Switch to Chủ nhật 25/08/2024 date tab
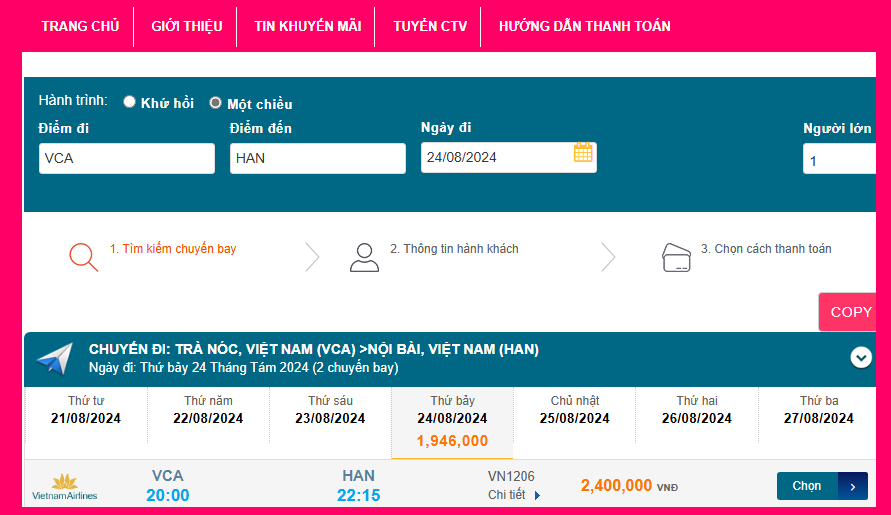The image size is (891, 515). click(575, 410)
